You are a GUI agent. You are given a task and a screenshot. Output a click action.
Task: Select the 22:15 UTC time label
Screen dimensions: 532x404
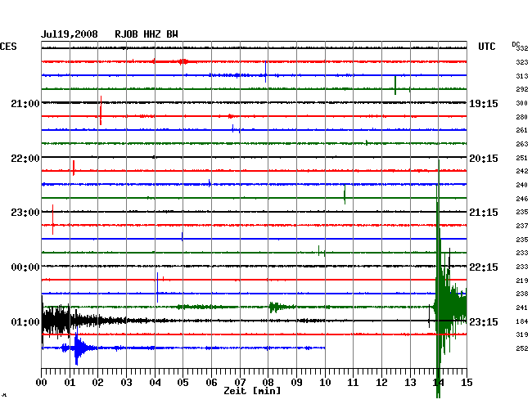(x=484, y=267)
